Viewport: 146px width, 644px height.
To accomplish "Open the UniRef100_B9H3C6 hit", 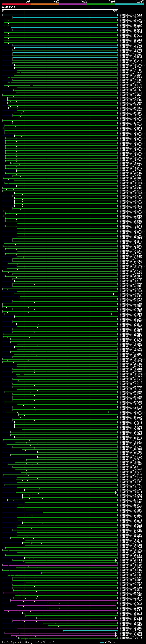I will click(x=131, y=30).
